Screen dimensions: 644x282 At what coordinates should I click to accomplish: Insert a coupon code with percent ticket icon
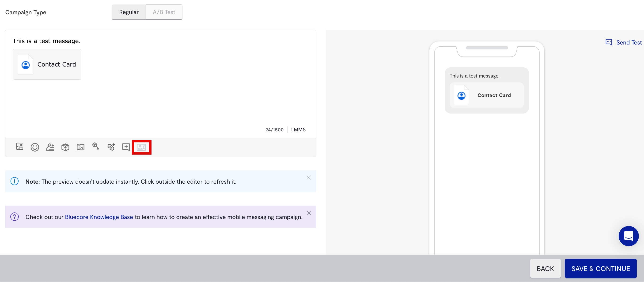(x=80, y=147)
